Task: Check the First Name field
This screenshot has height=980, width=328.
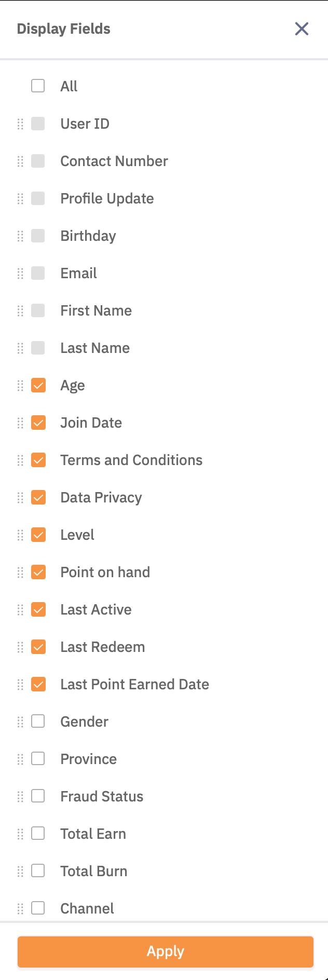Action: coord(38,310)
